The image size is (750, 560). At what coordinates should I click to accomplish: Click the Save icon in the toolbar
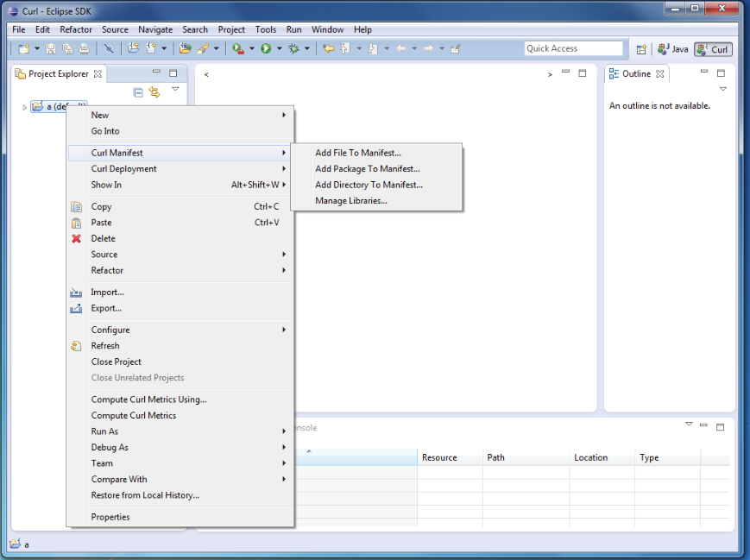pyautogui.click(x=51, y=49)
